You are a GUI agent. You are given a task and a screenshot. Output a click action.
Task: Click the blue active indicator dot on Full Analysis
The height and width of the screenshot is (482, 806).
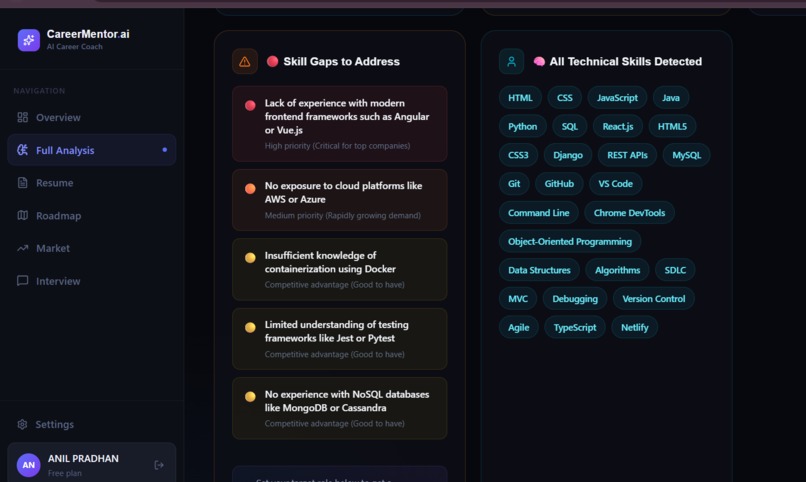(x=164, y=150)
